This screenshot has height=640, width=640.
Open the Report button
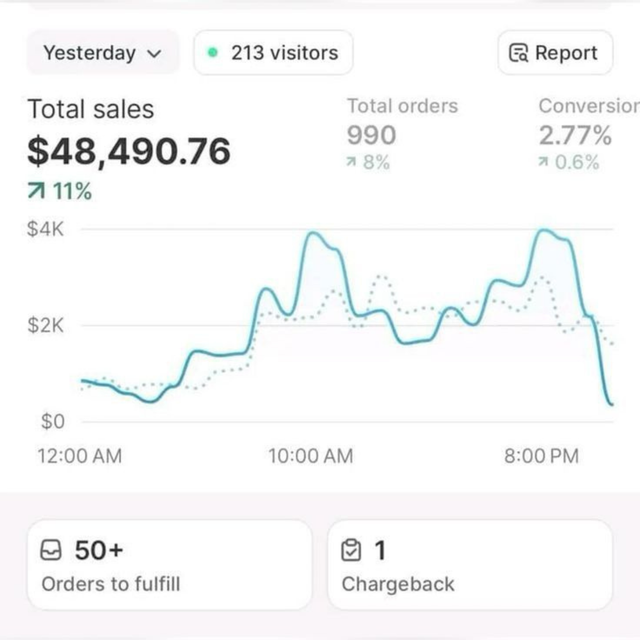554,53
